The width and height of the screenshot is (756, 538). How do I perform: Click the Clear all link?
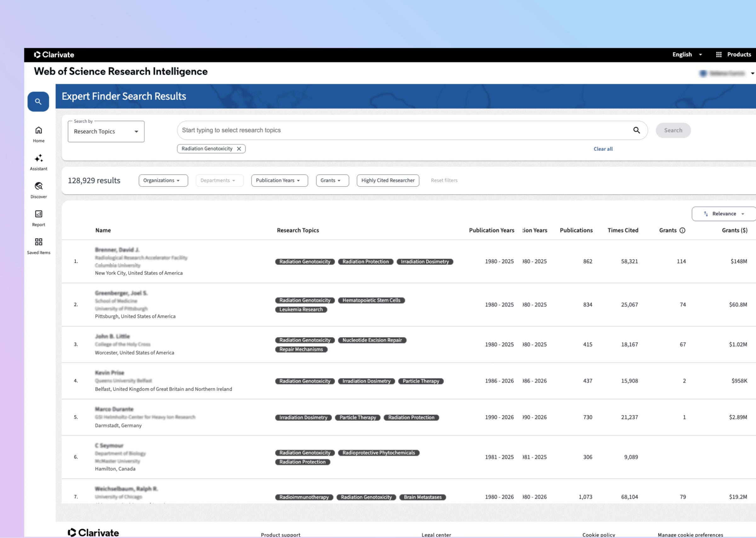click(x=603, y=149)
